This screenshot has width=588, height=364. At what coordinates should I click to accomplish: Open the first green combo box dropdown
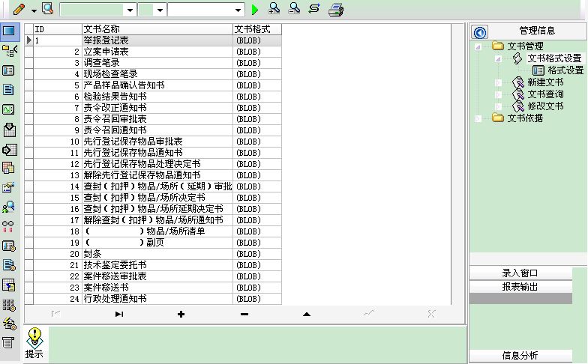130,10
